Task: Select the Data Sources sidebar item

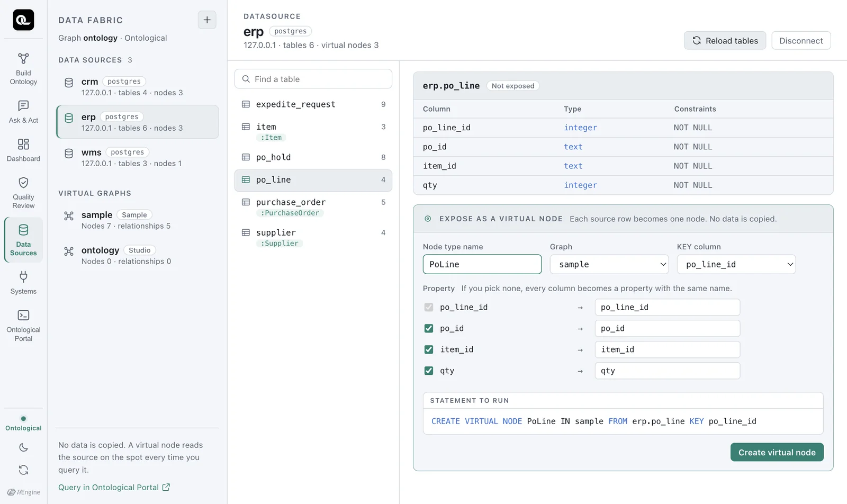Action: tap(23, 240)
